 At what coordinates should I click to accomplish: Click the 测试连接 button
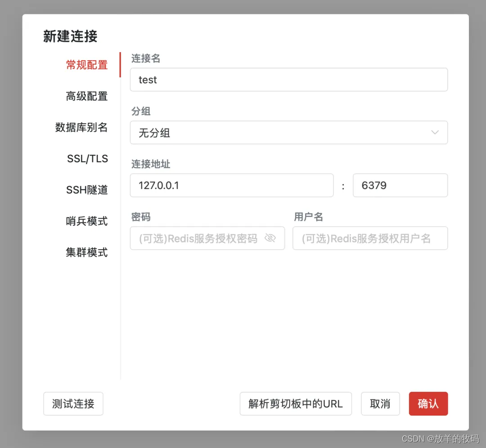tap(73, 404)
